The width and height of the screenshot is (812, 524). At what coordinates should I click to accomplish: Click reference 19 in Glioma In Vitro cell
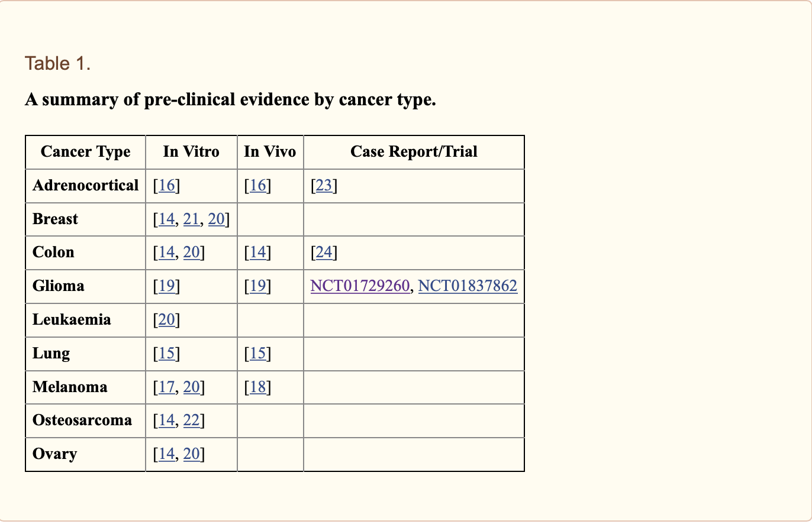(x=166, y=286)
